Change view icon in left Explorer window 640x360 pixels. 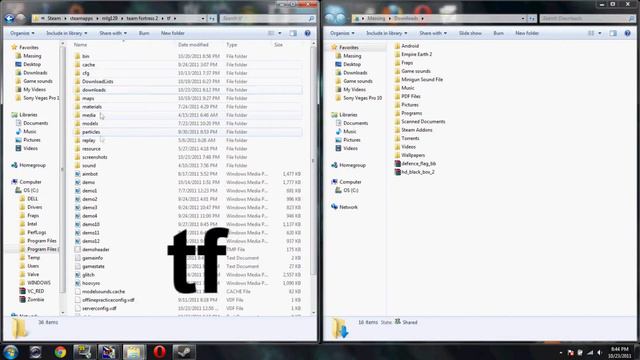pyautogui.click(x=271, y=33)
